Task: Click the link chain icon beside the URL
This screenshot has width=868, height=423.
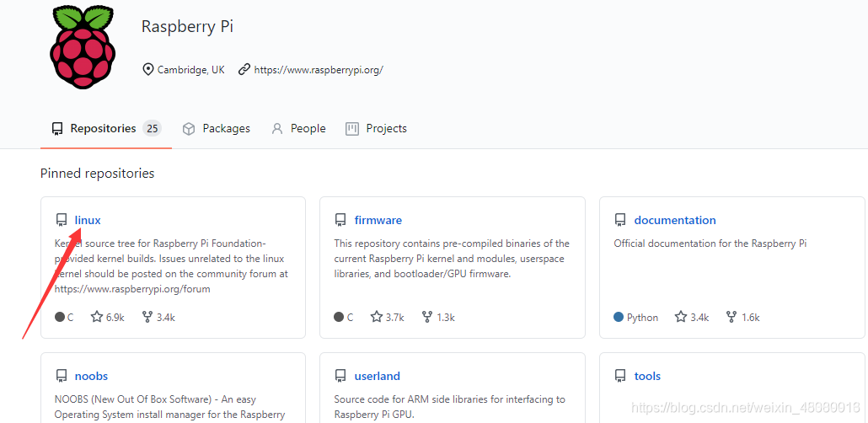Action: click(244, 70)
